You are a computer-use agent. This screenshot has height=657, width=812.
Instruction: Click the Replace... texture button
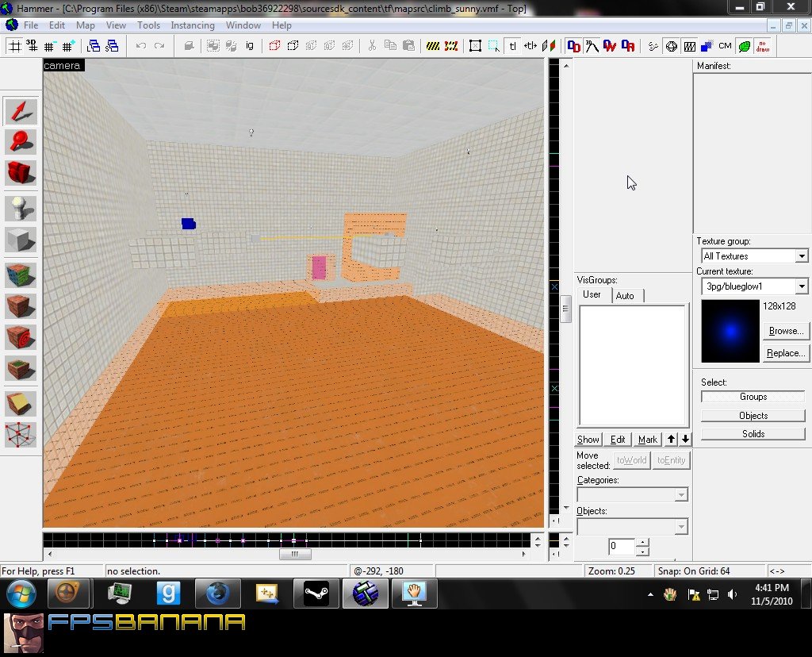[x=786, y=353]
